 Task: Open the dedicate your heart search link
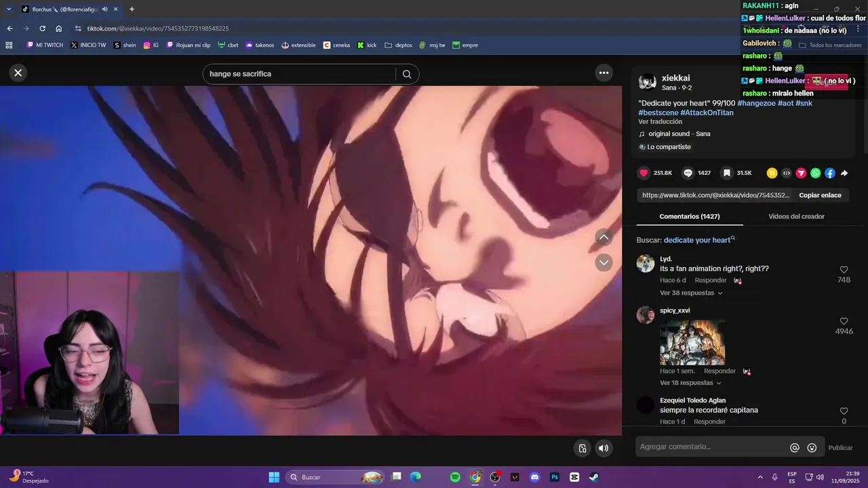pos(699,240)
